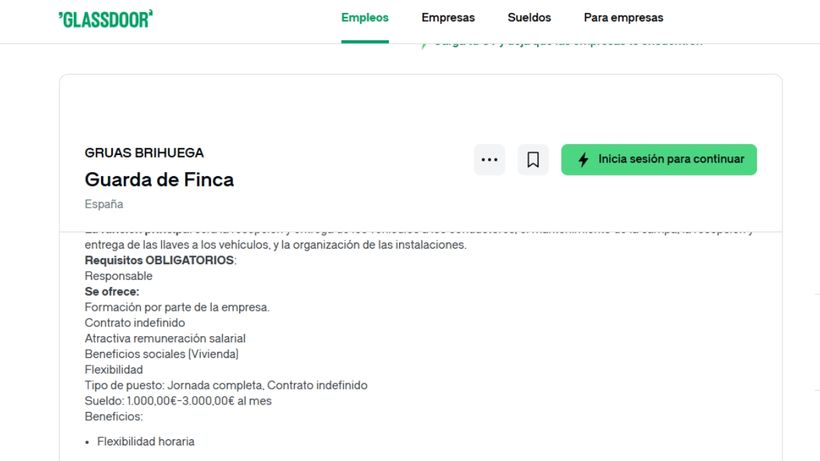Open the Glassdoor logo homepage
820x461 pixels.
106,19
